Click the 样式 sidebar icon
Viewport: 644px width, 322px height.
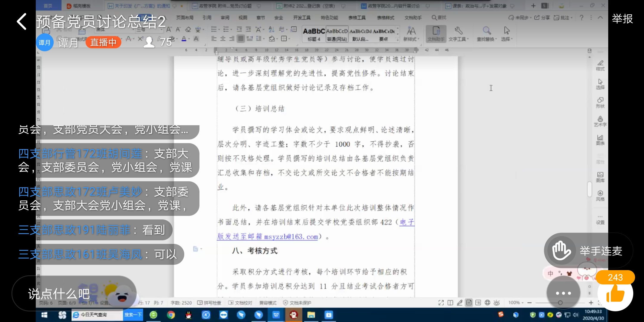click(x=600, y=65)
